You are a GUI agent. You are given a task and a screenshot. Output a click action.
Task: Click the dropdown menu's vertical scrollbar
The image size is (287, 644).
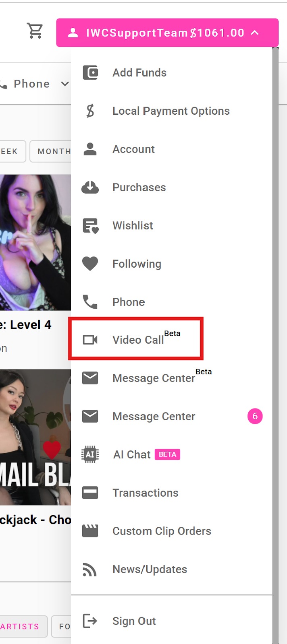tap(275, 345)
